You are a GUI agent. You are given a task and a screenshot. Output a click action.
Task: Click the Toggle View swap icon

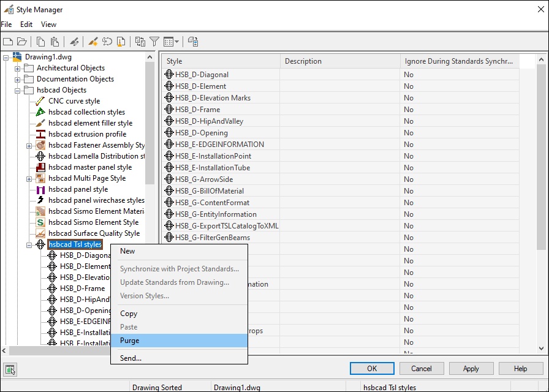coord(140,42)
